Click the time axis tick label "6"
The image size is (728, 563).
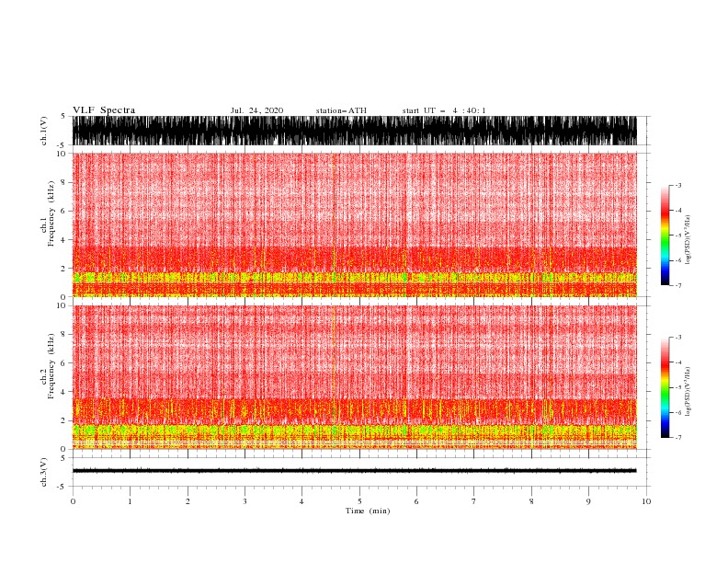(x=417, y=501)
